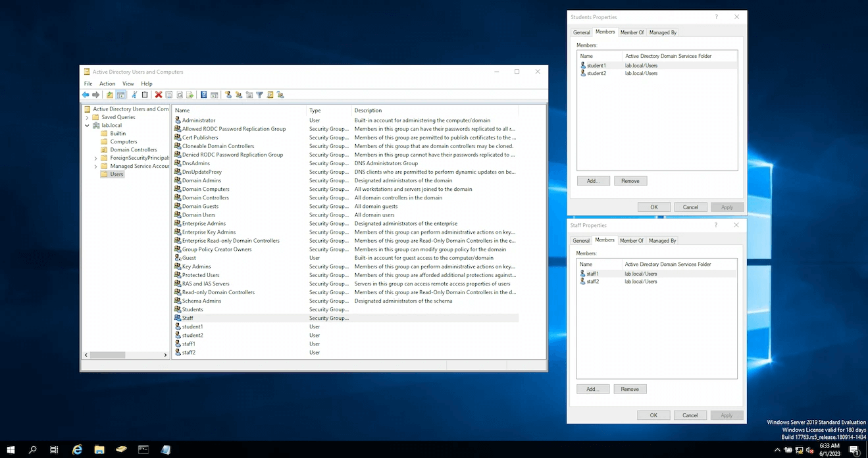Open the Help menu

point(147,84)
